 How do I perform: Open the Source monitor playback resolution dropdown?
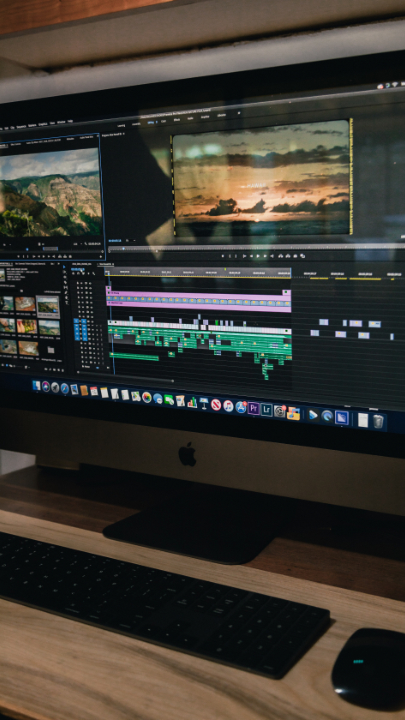(78, 244)
